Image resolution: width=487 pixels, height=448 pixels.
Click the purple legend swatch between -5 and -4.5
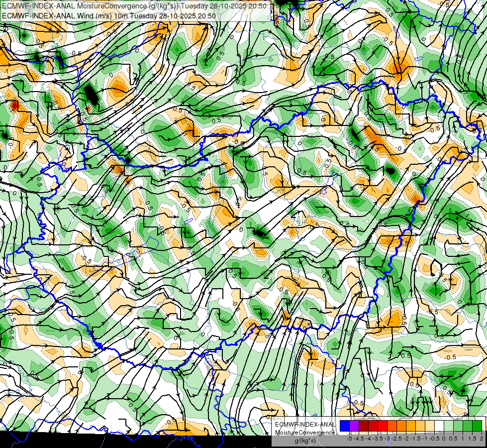(354, 426)
